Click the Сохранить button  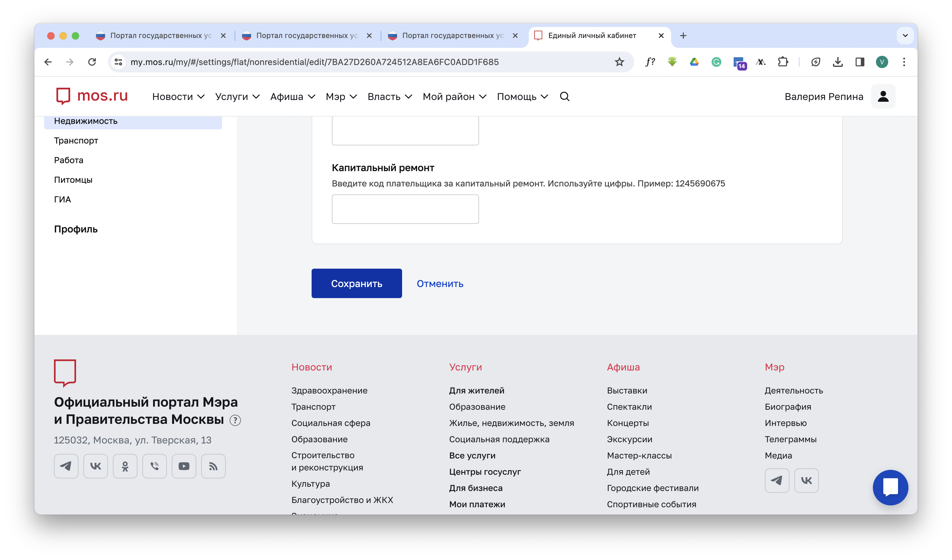357,283
